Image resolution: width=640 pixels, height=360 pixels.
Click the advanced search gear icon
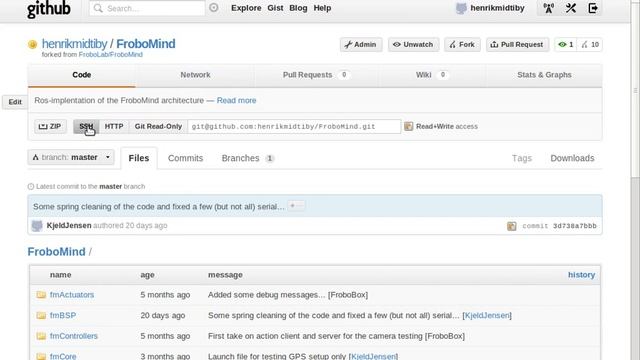pos(213,8)
